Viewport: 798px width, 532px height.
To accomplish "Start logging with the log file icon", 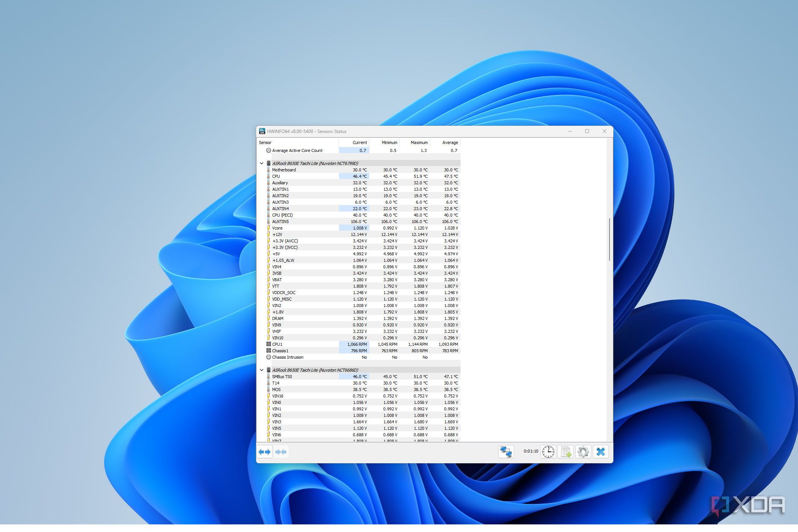I will (566, 452).
